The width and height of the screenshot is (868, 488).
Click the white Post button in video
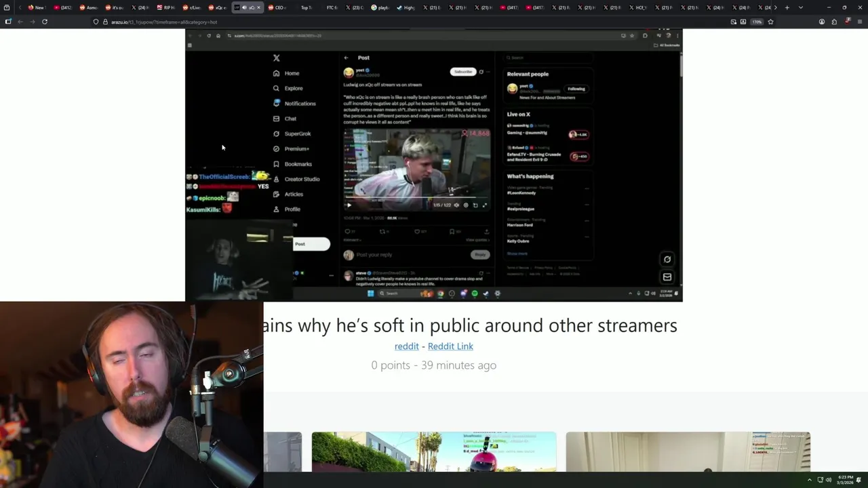click(x=311, y=244)
